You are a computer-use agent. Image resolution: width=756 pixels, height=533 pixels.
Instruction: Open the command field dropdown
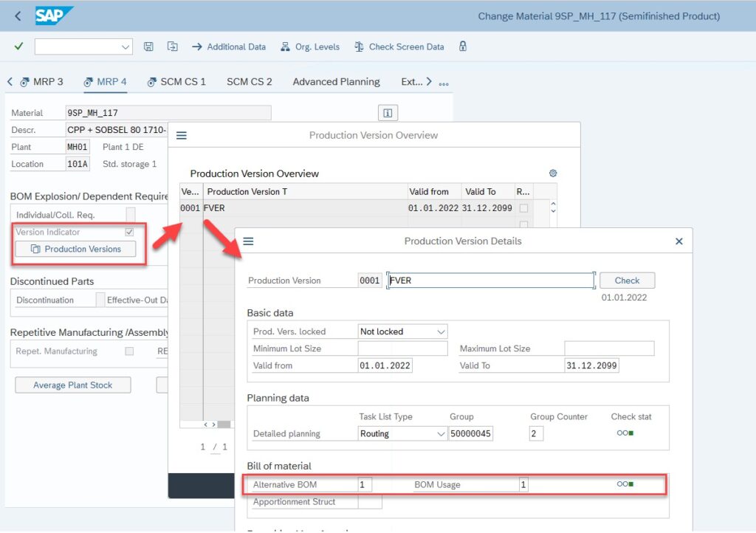126,47
